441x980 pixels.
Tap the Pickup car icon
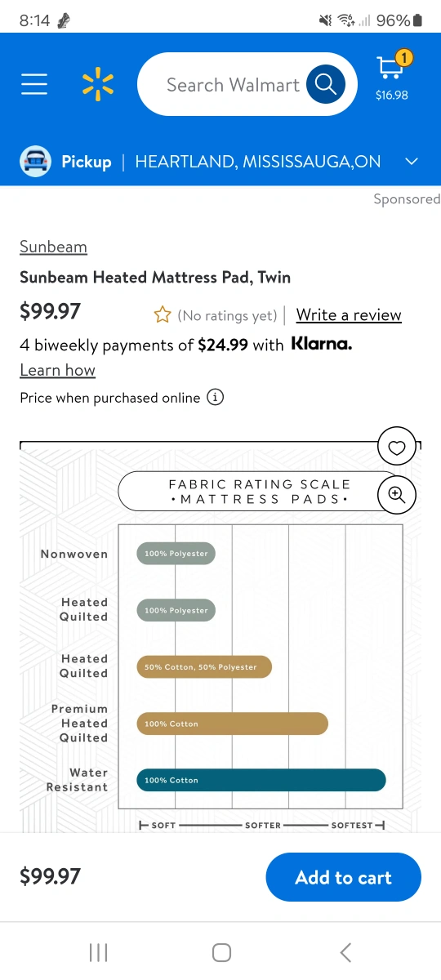[x=36, y=162]
